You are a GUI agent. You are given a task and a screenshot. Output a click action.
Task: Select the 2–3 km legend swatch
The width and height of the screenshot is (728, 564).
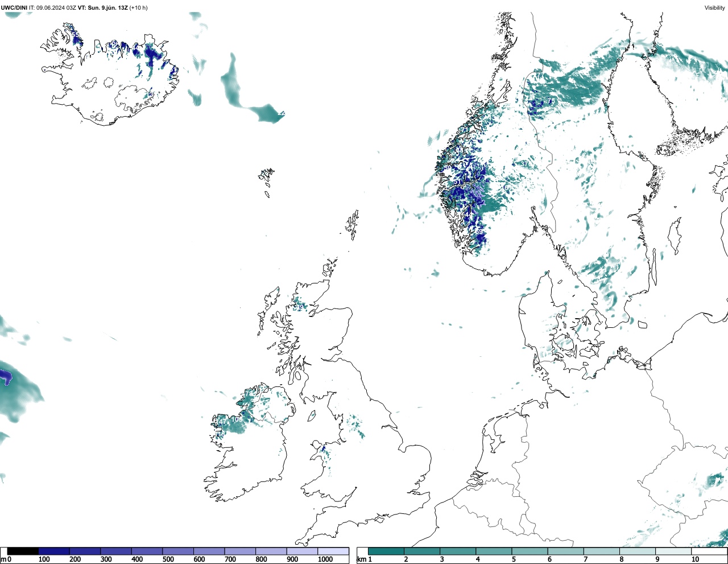point(422,551)
